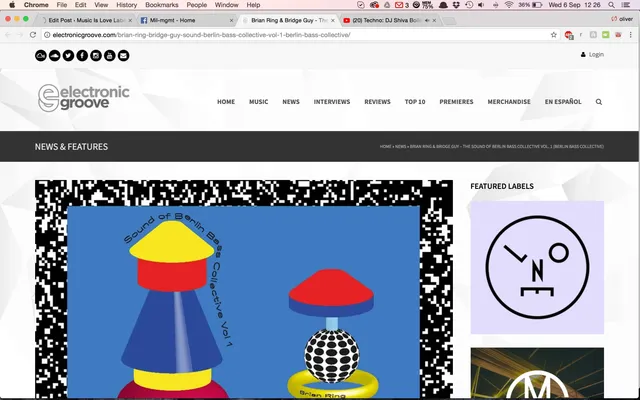This screenshot has height=400, width=640.
Task: Open the YouTube social icon
Action: (x=109, y=55)
